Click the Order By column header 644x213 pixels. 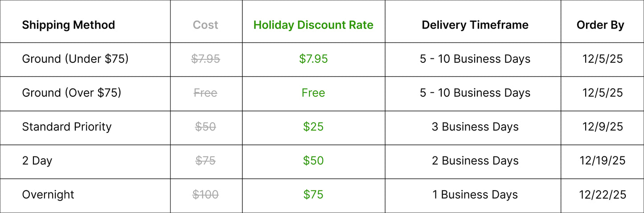[x=600, y=25]
